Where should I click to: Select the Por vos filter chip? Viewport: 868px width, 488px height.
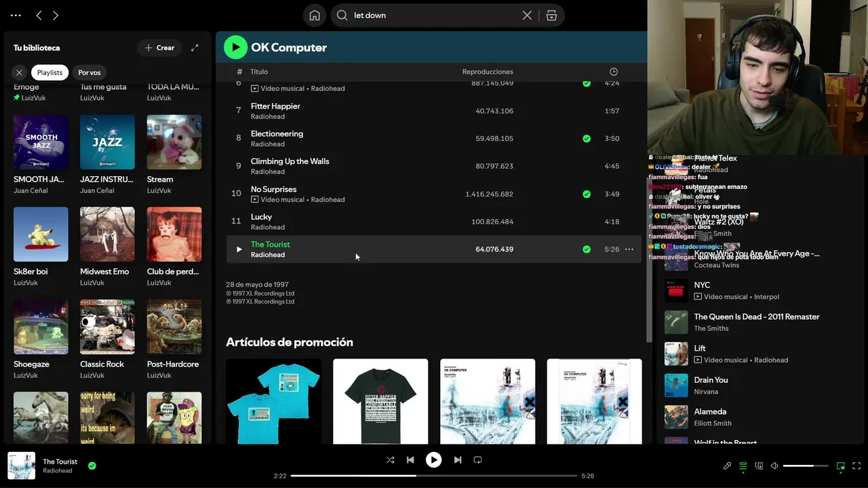pos(89,73)
